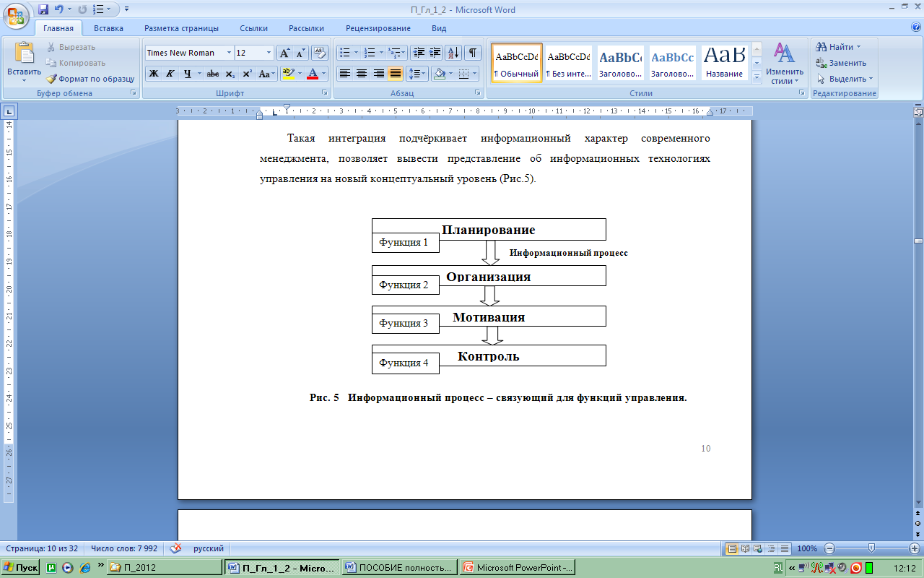The width and height of the screenshot is (924, 578).
Task: Toggle Bold formatting
Action: coord(153,74)
